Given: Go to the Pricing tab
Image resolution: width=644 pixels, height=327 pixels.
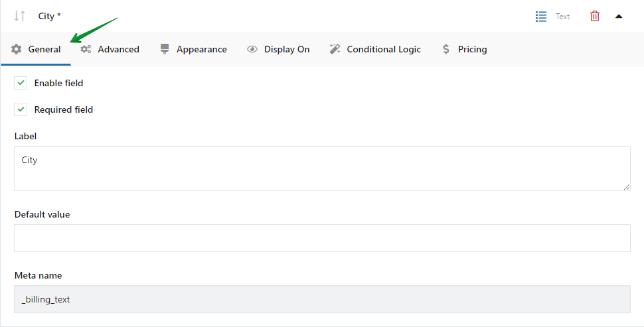Looking at the screenshot, I should (472, 49).
